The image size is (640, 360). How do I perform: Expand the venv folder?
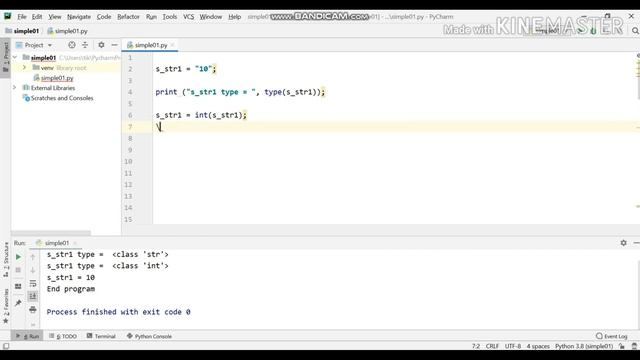(x=24, y=67)
